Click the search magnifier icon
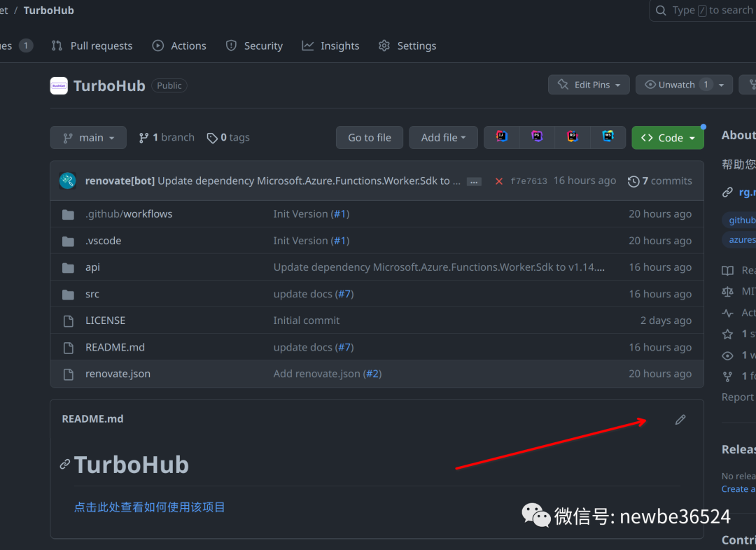The image size is (756, 550). pyautogui.click(x=661, y=10)
